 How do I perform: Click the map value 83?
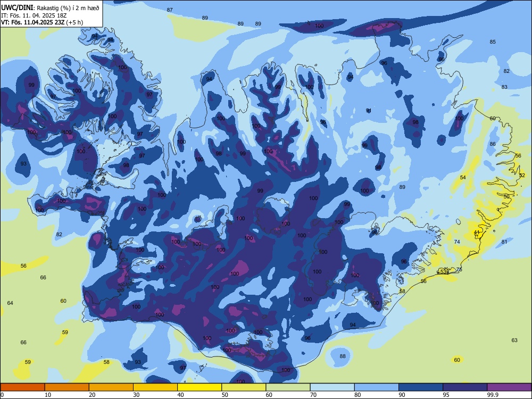(x=504, y=87)
